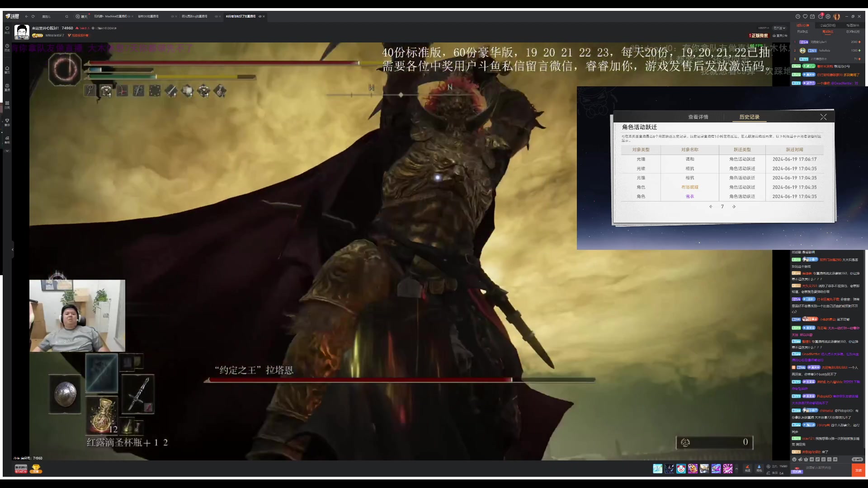
Task: Close the 角色活动跃迁 popup with X
Action: 823,117
